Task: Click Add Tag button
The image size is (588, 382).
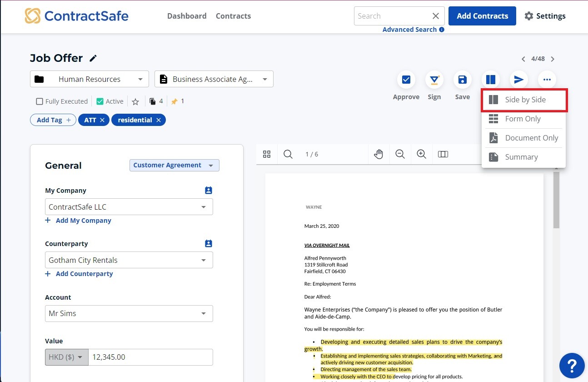Action: click(x=53, y=120)
